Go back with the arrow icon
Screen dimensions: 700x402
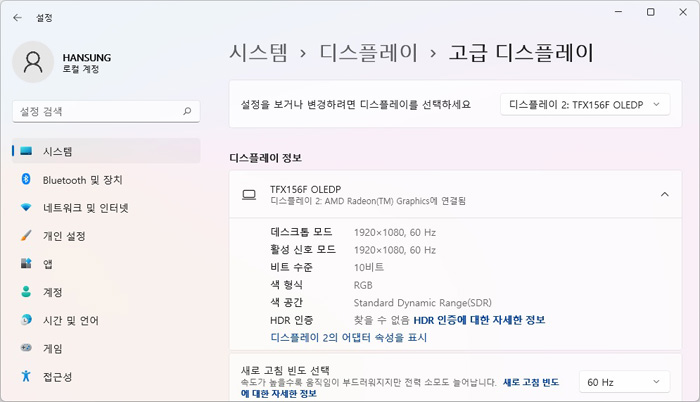point(17,18)
